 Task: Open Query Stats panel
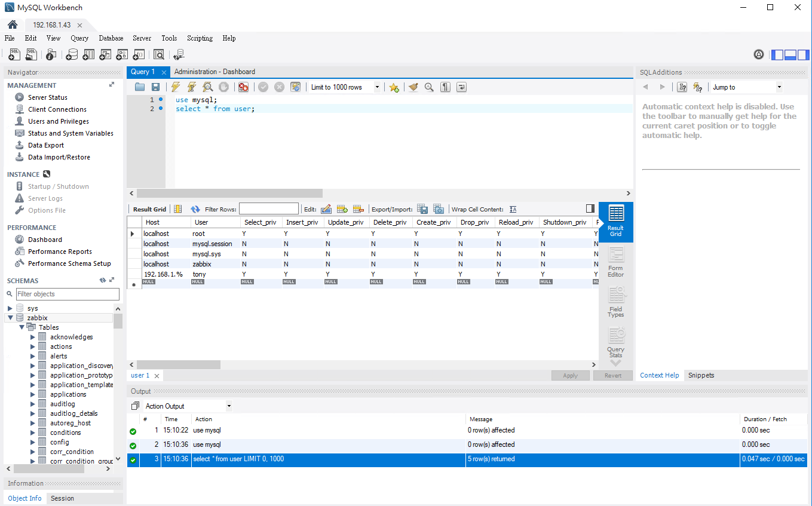pyautogui.click(x=616, y=342)
